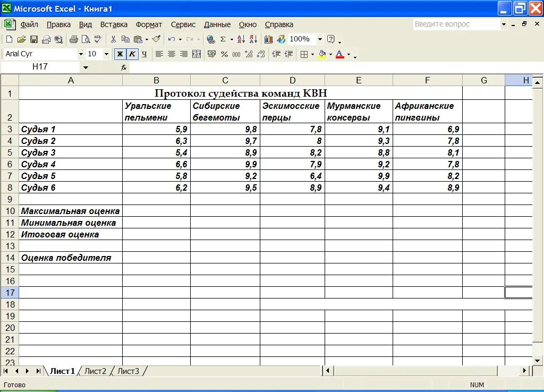Apply the currency number format
This screenshot has width=544, height=392.
[x=211, y=54]
